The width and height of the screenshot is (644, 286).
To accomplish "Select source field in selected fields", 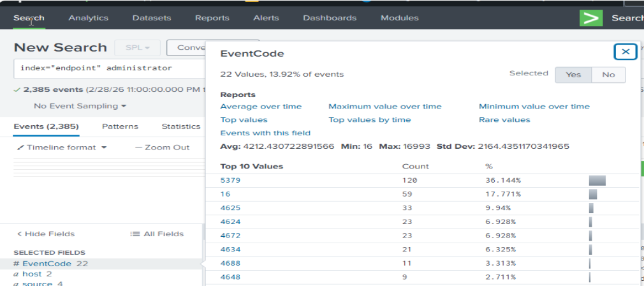I will point(37,283).
